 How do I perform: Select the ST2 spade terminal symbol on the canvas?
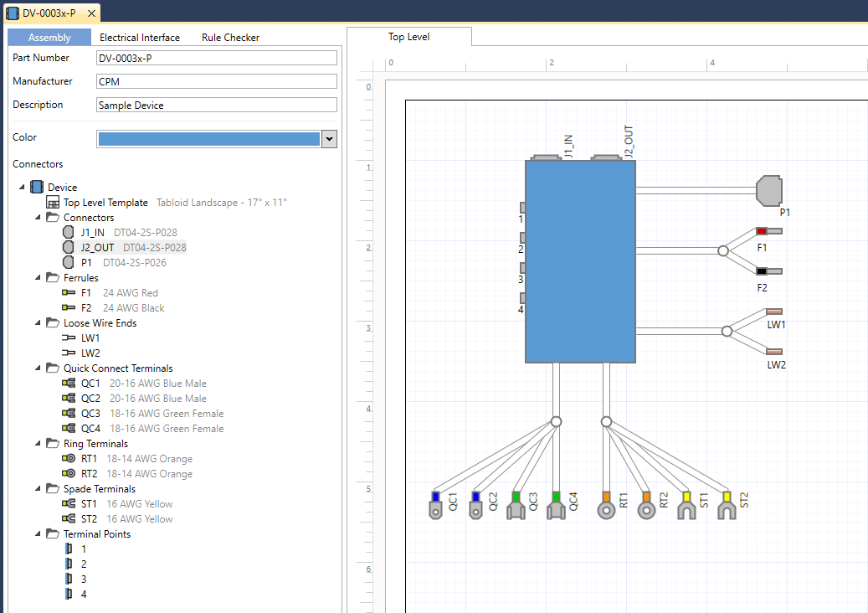(727, 506)
